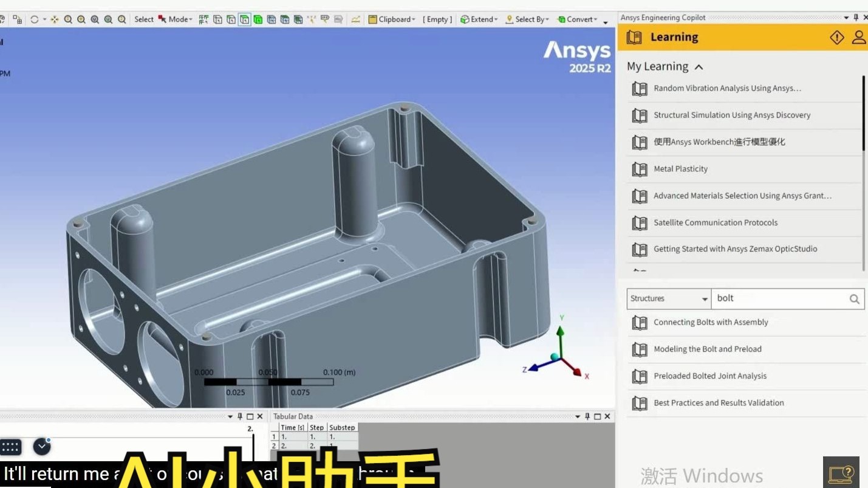The width and height of the screenshot is (868, 488).
Task: Enable the body selection filter
Action: (x=258, y=19)
